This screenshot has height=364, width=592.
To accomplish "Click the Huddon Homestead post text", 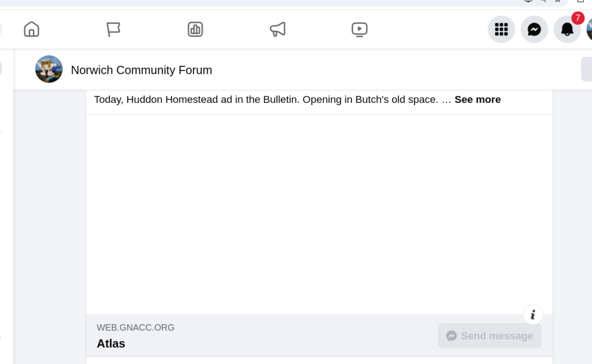I will coord(266,99).
